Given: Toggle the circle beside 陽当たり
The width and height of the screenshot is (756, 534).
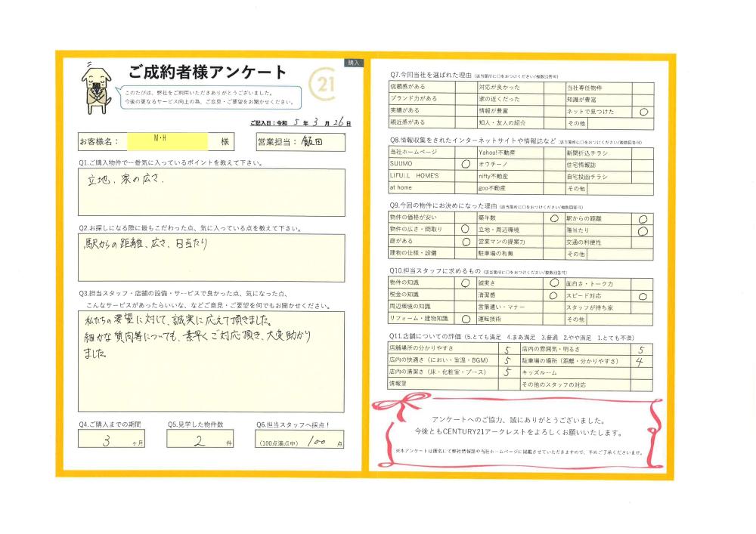Looking at the screenshot, I should click(x=643, y=231).
